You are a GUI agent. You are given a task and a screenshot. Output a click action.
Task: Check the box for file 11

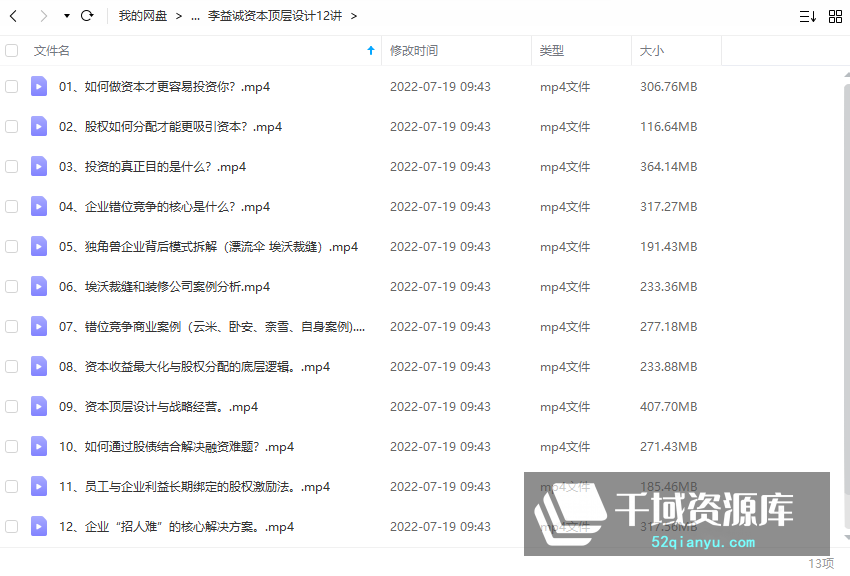coord(11,487)
